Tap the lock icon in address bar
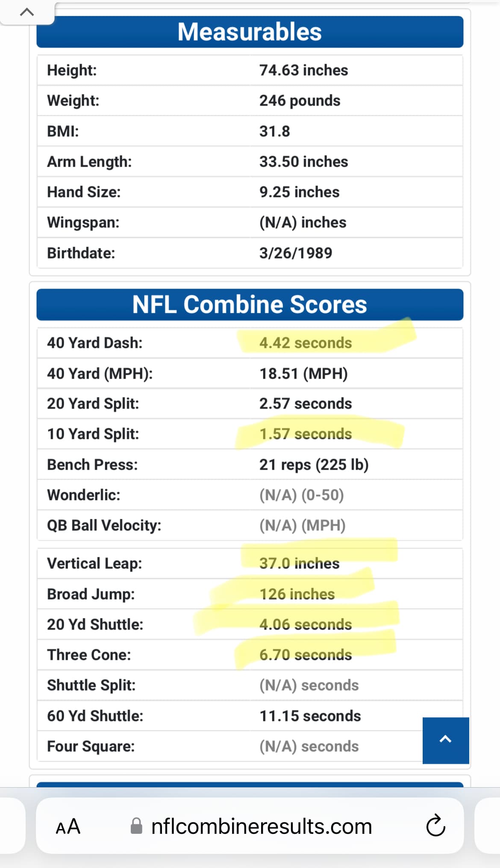Screen dimensions: 500x868 136,826
